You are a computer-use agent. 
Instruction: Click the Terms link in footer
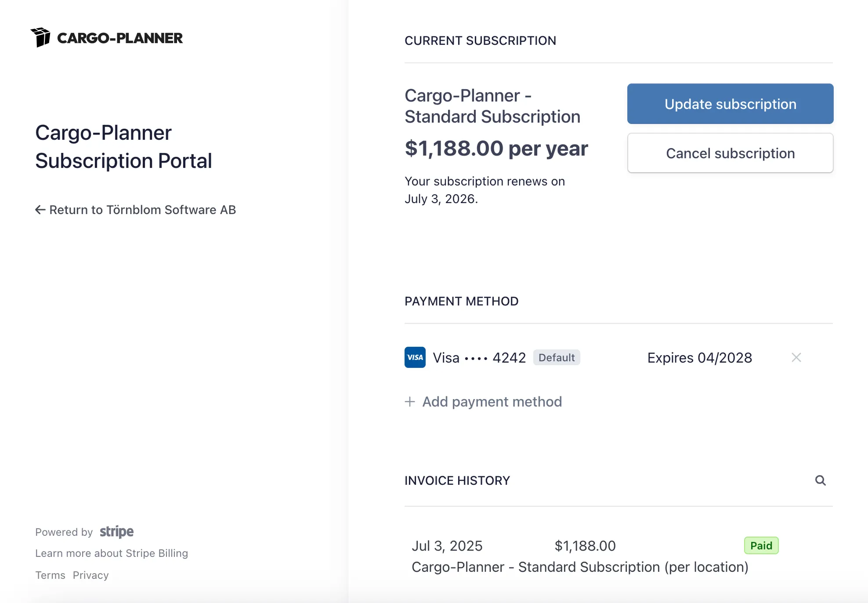50,575
